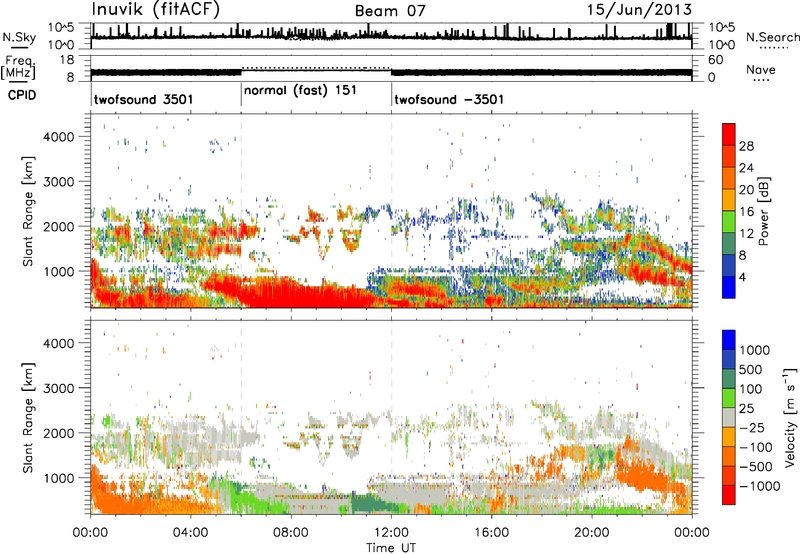Click the date '15/Jun/2013'
Image resolution: width=800 pixels, height=554 pixels.
click(x=639, y=10)
